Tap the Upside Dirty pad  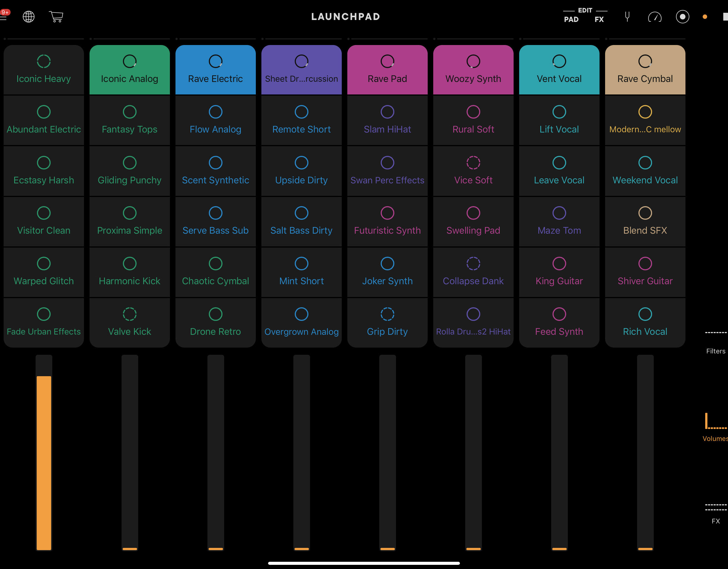(301, 171)
